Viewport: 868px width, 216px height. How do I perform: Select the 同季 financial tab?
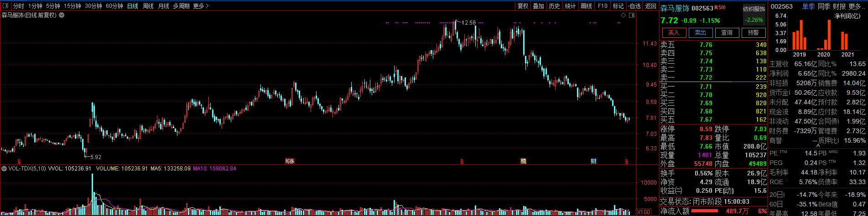click(824, 6)
